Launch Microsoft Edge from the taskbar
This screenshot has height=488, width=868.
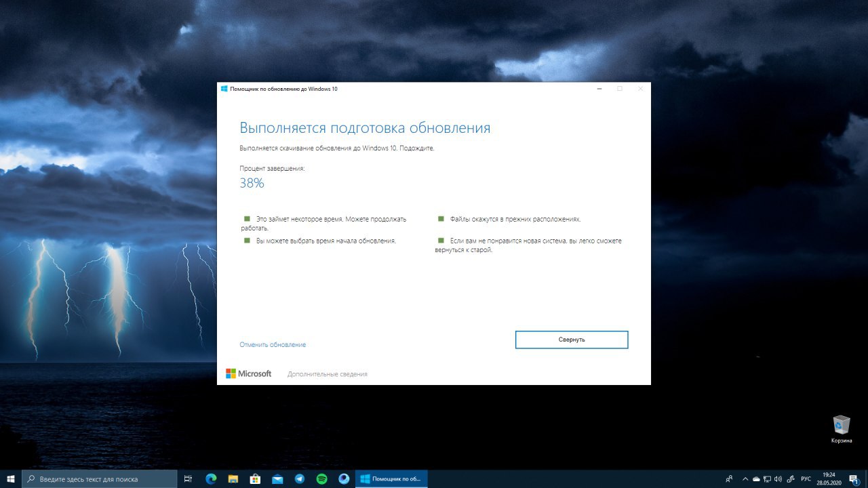click(x=211, y=479)
